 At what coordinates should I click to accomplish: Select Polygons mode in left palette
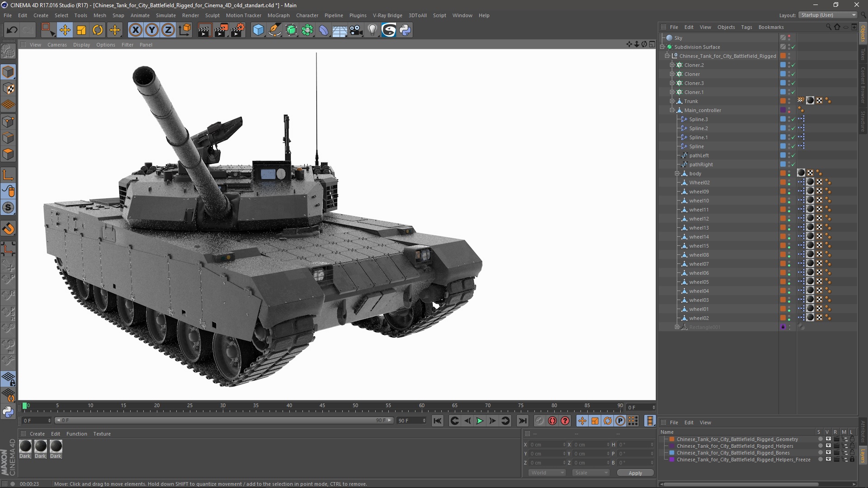click(x=8, y=154)
